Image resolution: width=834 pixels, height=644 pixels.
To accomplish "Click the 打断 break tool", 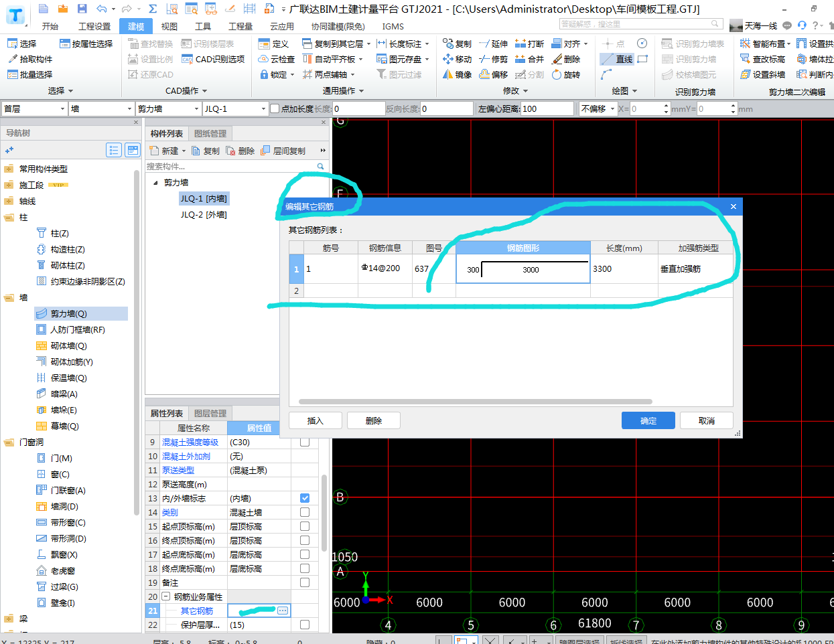I will (x=529, y=44).
